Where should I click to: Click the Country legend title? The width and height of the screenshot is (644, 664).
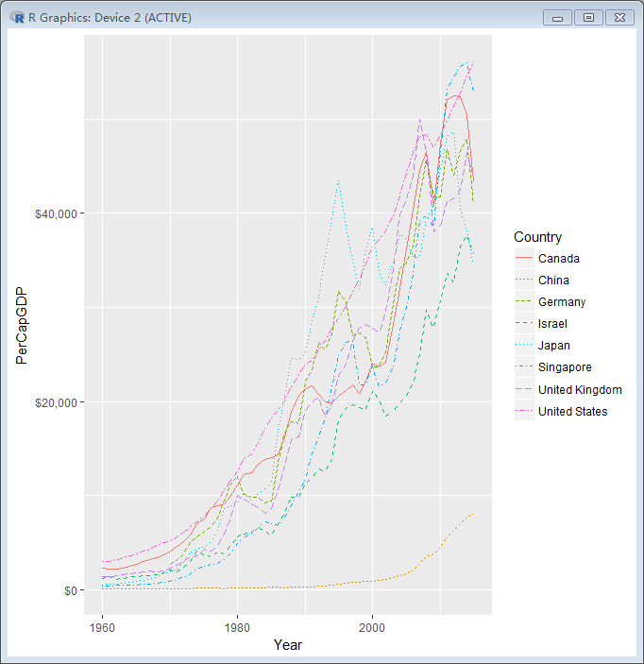click(537, 237)
